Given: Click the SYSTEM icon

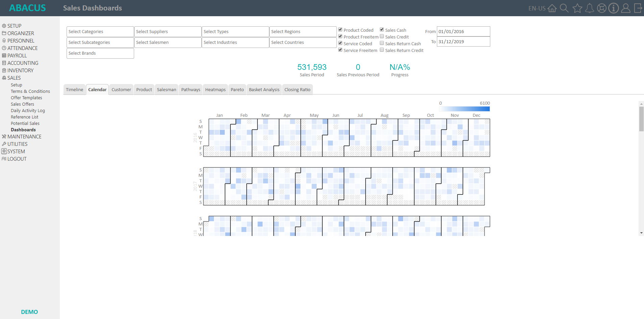Looking at the screenshot, I should click(x=4, y=151).
